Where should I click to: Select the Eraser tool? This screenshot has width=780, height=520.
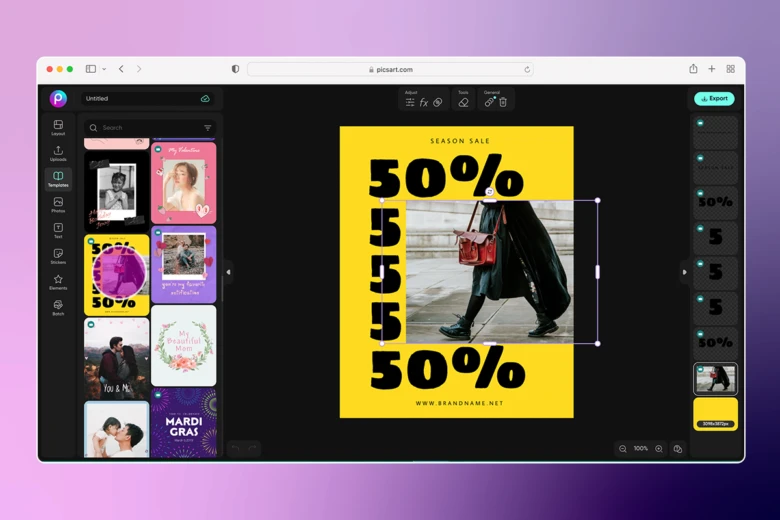point(463,102)
